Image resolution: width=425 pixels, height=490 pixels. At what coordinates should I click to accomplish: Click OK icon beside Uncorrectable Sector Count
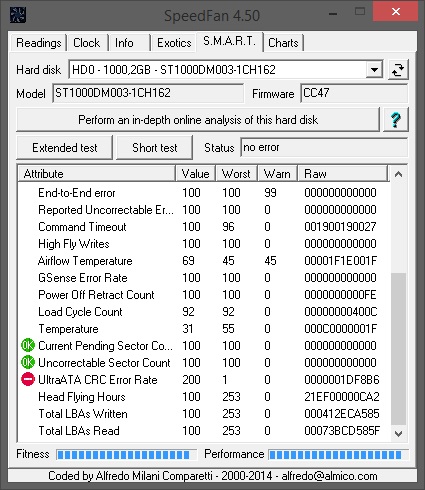(28, 362)
